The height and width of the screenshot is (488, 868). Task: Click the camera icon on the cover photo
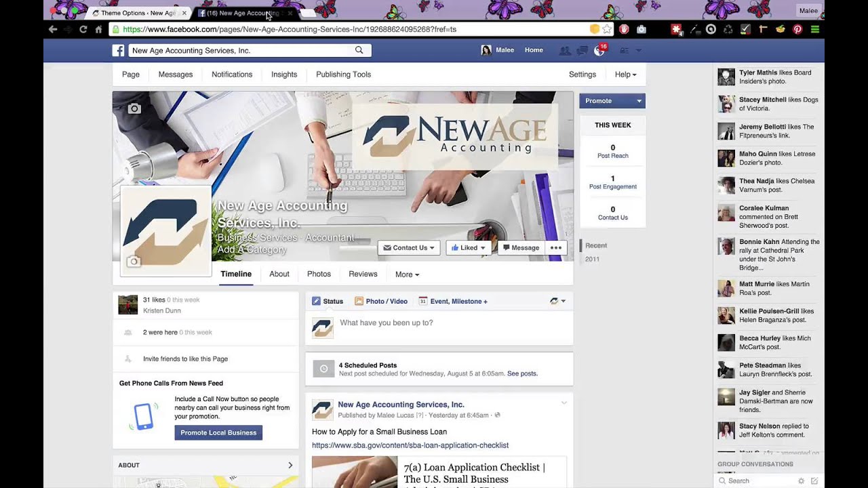click(134, 108)
